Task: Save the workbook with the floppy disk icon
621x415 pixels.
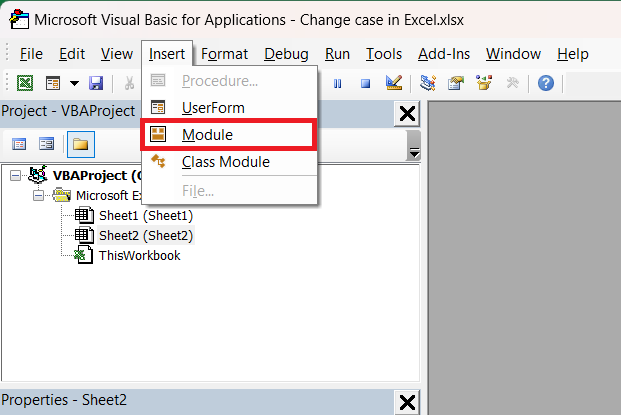Action: pos(96,84)
